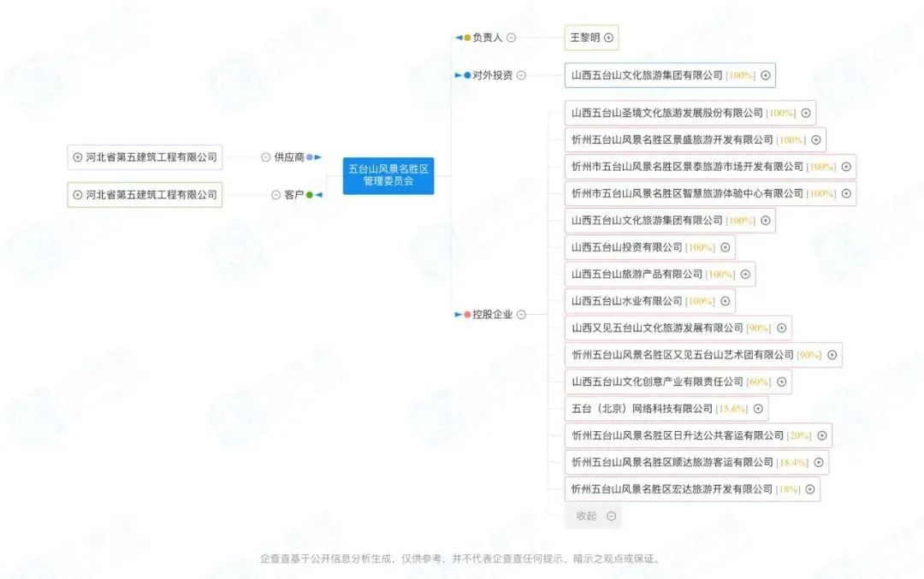Image resolution: width=924 pixels, height=579 pixels.
Task: Collapse the 负责人 branch
Action: [511, 38]
